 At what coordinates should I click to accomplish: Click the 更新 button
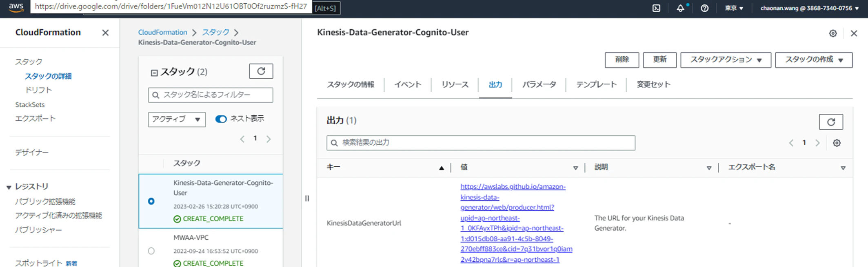click(659, 60)
